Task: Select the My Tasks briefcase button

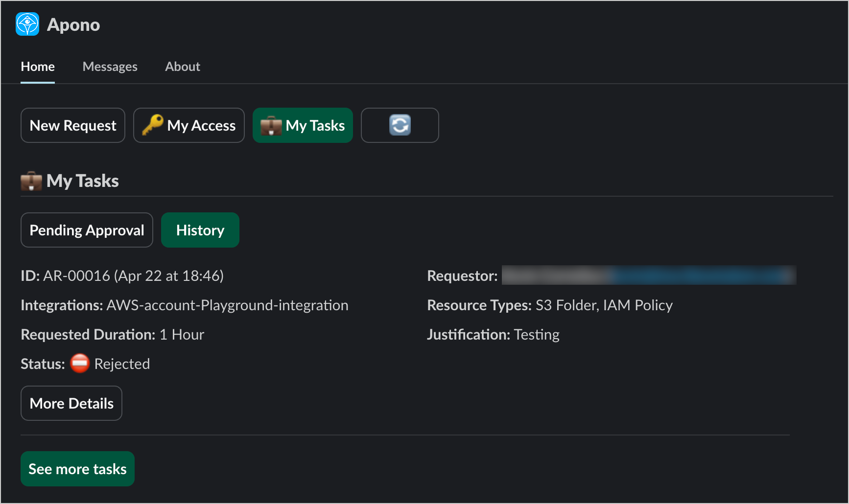Action: click(303, 125)
